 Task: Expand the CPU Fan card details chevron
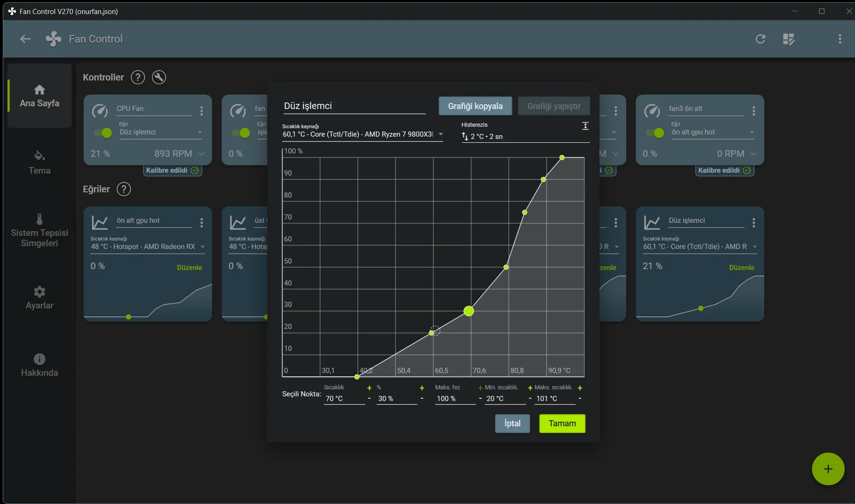[x=202, y=153]
